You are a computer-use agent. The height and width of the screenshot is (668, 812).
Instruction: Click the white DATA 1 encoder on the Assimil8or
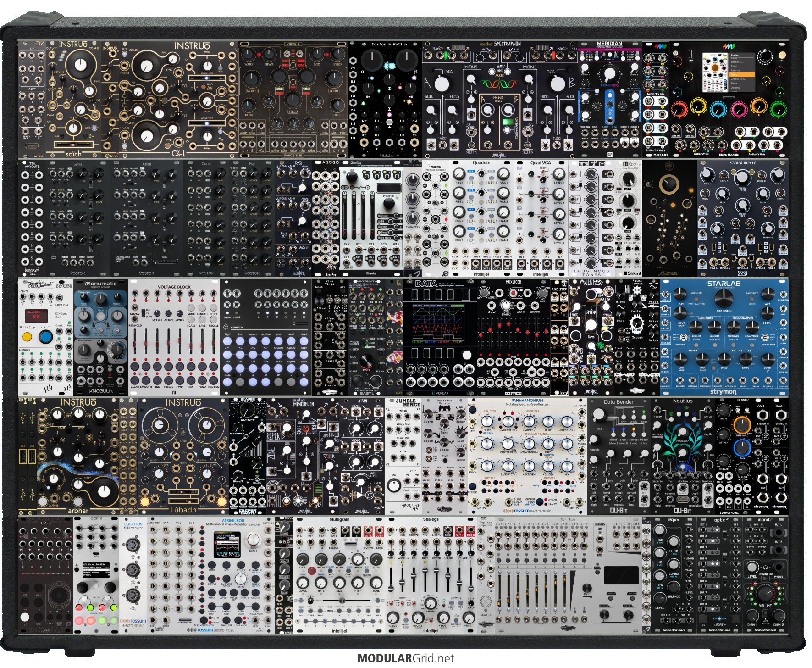pyautogui.click(x=253, y=539)
